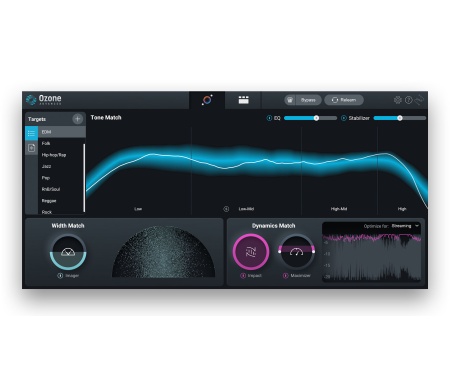Select the Hip-hop/Rap target

click(x=60, y=155)
